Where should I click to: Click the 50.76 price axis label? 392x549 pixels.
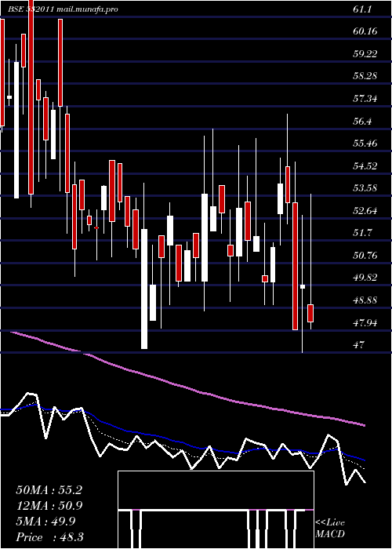click(365, 256)
